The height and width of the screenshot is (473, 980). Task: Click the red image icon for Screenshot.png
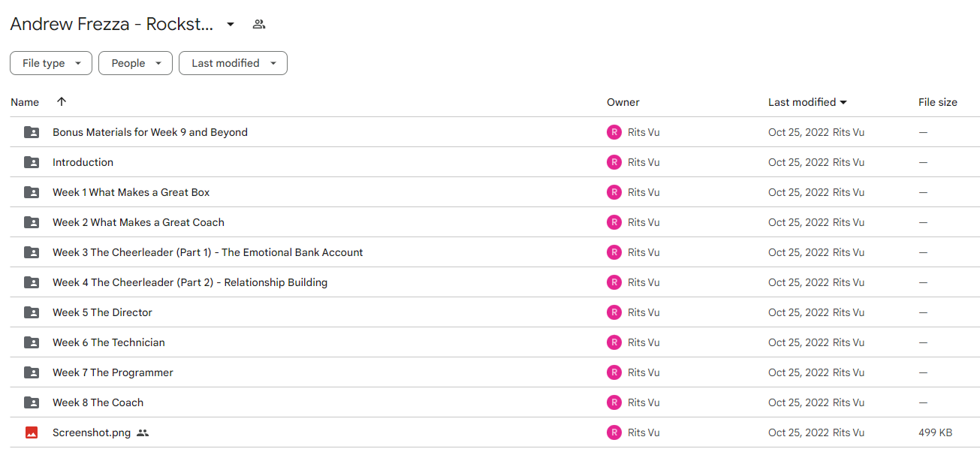[x=32, y=432]
